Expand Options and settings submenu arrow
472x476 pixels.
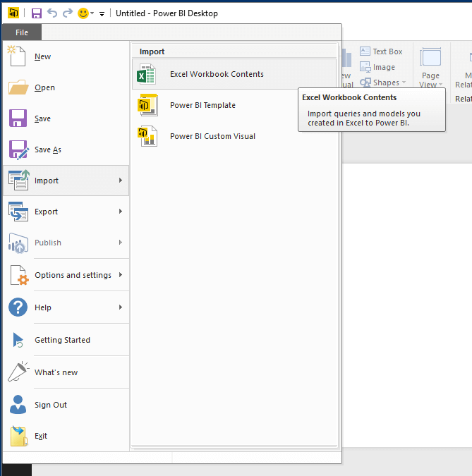coord(121,275)
